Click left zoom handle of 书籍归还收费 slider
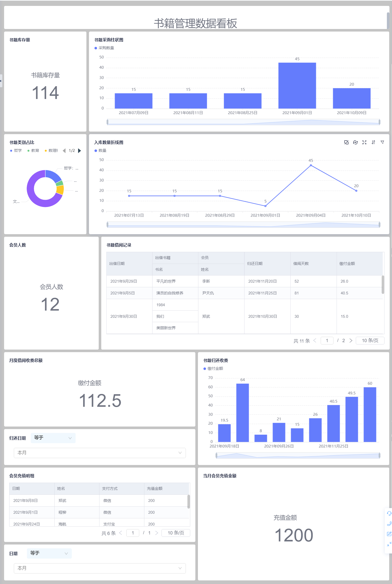This screenshot has width=392, height=584. tap(216, 455)
